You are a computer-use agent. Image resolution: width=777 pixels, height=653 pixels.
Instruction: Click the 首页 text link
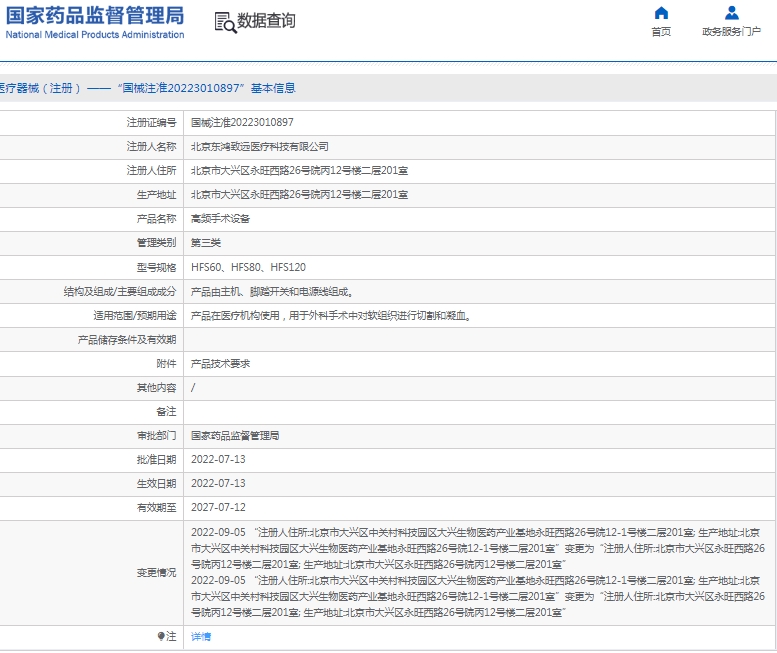coord(661,32)
